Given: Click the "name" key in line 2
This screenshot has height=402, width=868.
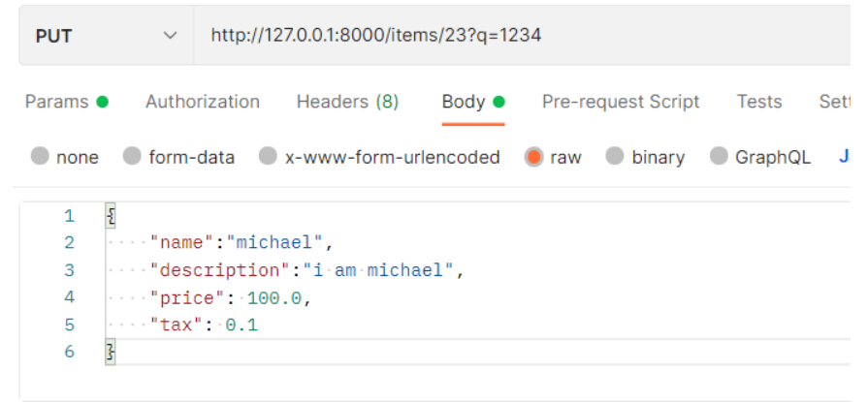Looking at the screenshot, I should pos(181,243).
